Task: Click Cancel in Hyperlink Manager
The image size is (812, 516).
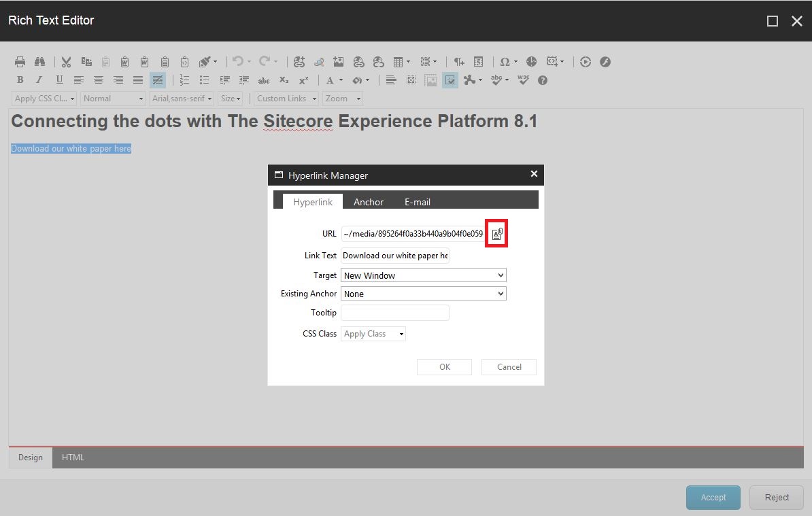Action: click(509, 367)
